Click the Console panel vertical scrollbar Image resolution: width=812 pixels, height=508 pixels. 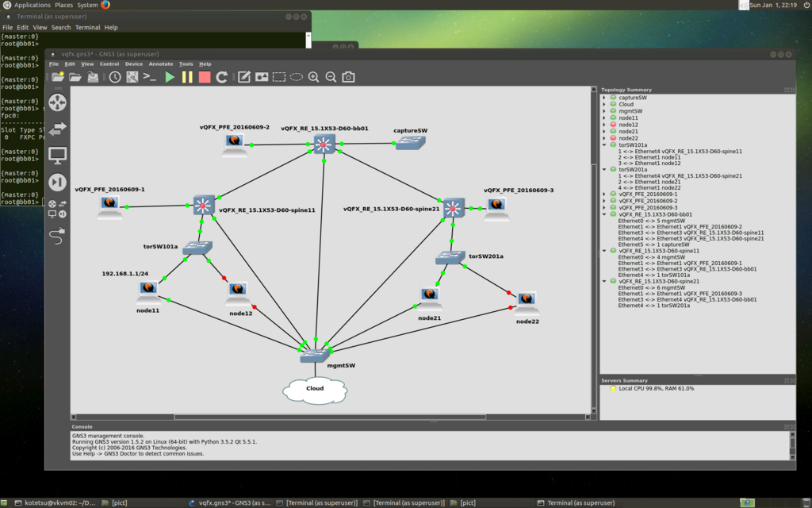tap(792, 444)
